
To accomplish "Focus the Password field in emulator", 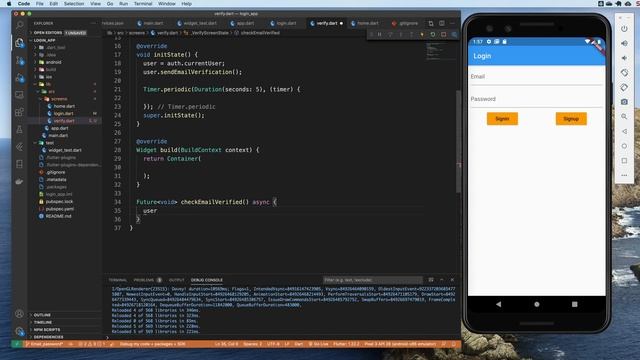I will point(536,100).
